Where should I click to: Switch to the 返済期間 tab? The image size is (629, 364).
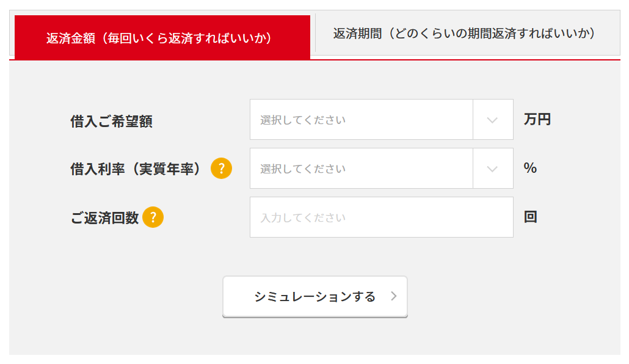pyautogui.click(x=464, y=34)
